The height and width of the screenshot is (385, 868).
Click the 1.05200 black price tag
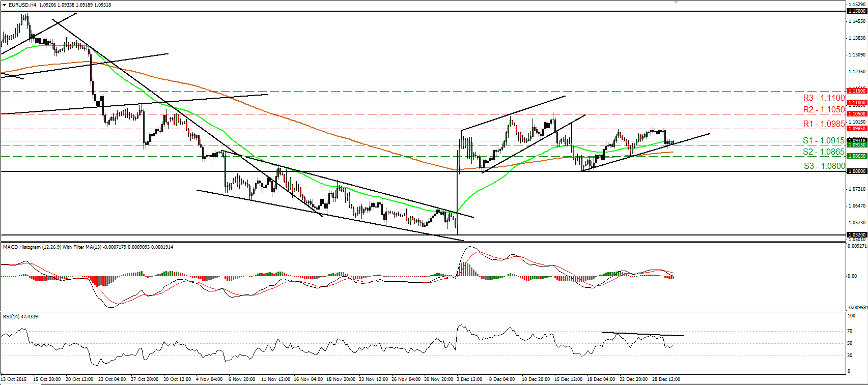[x=856, y=235]
